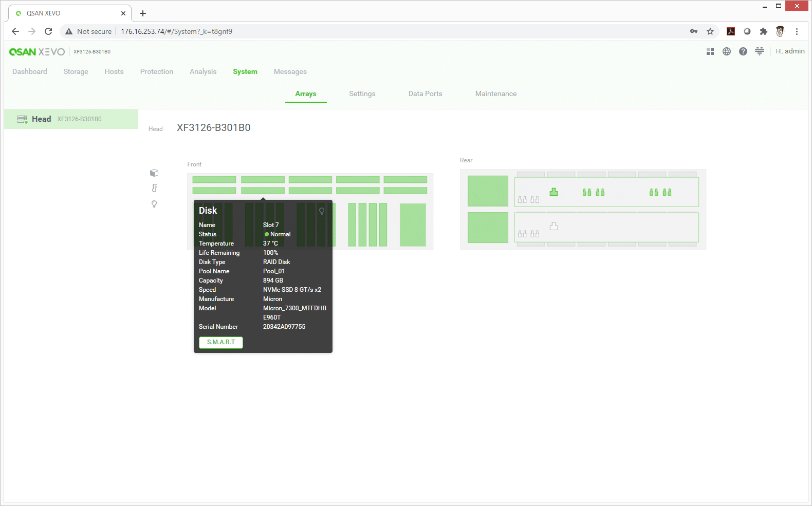Open a new browser tab
Viewport: 812px width, 506px height.
[x=143, y=13]
